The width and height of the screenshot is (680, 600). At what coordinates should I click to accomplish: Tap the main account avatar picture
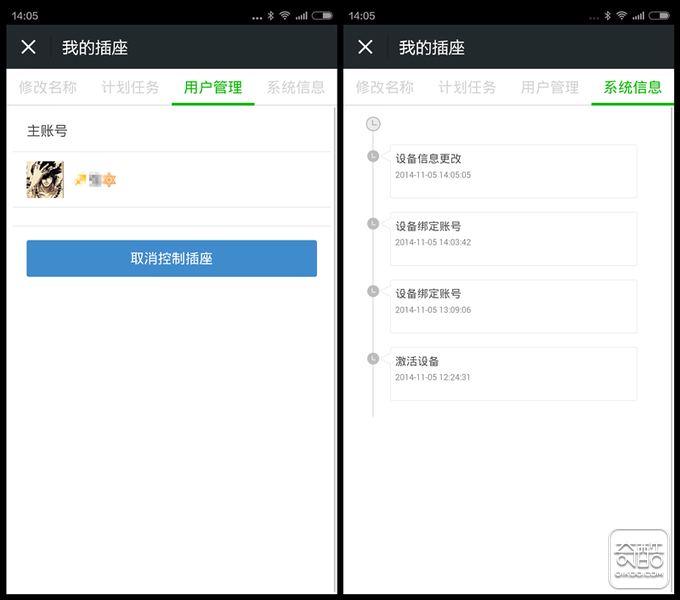(45, 179)
